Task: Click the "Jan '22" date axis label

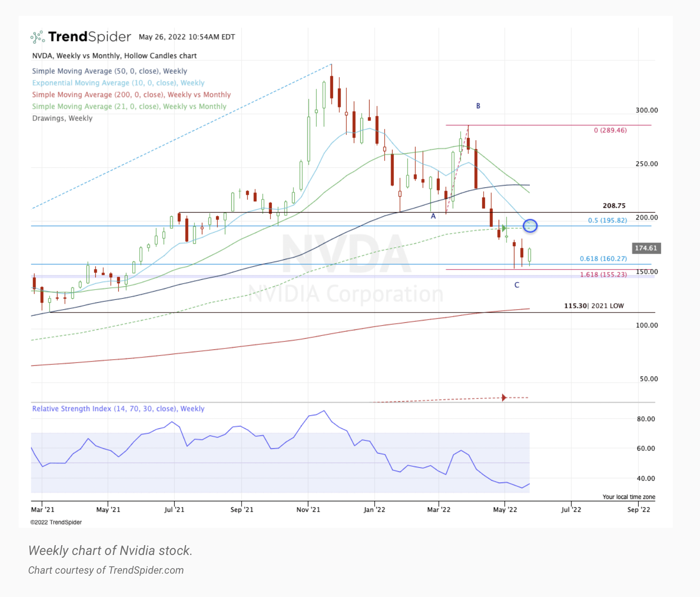Action: pyautogui.click(x=374, y=510)
